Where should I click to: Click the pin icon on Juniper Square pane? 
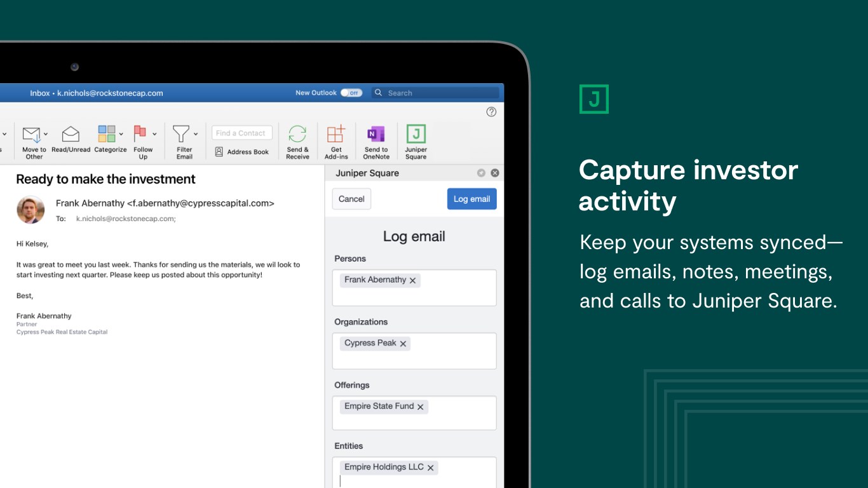point(481,173)
